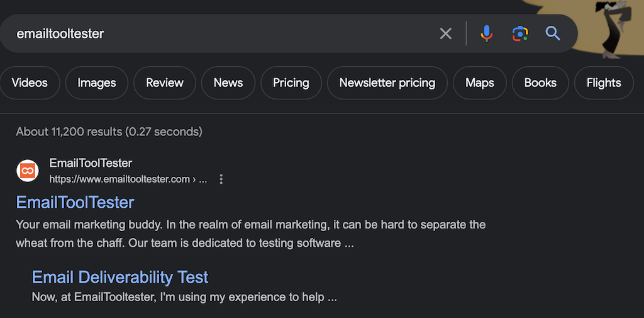Select the Newsletter pricing filter chip

pos(387,82)
